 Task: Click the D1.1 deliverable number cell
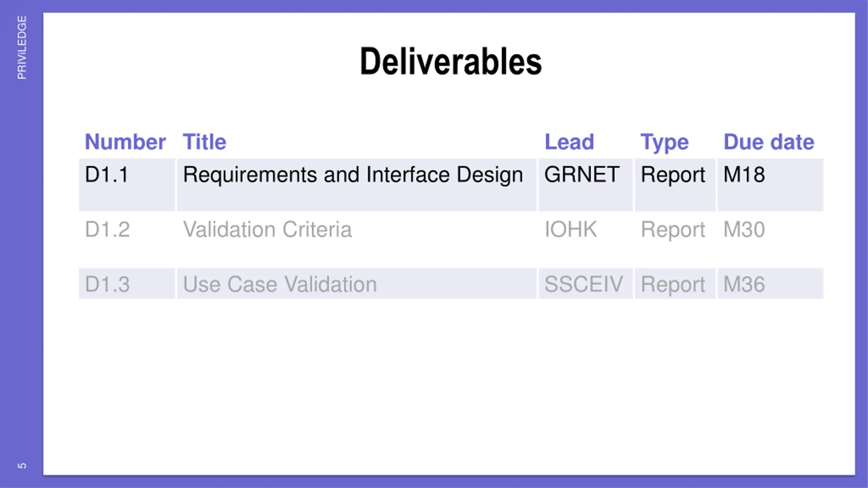[106, 175]
